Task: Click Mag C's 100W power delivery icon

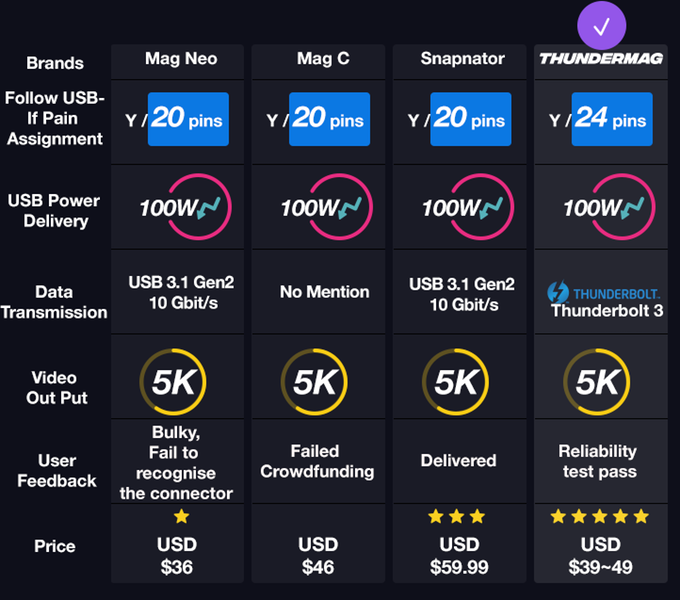Action: click(322, 208)
